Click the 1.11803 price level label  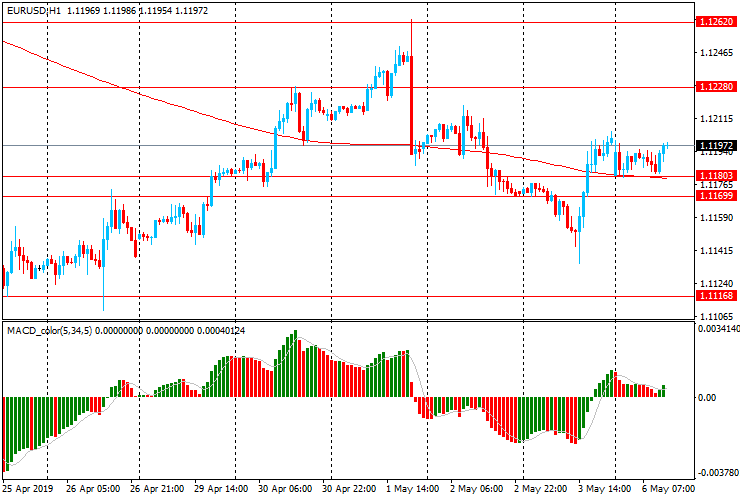716,176
